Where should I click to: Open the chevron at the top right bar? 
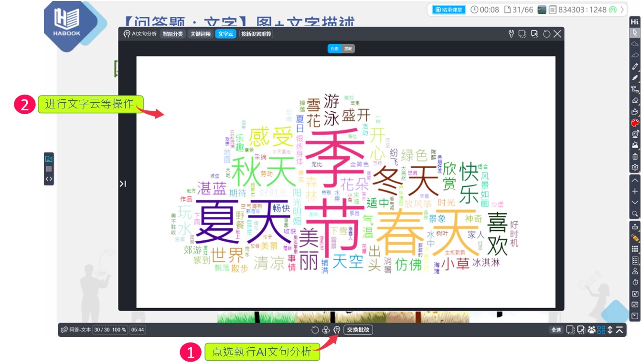coord(623,8)
